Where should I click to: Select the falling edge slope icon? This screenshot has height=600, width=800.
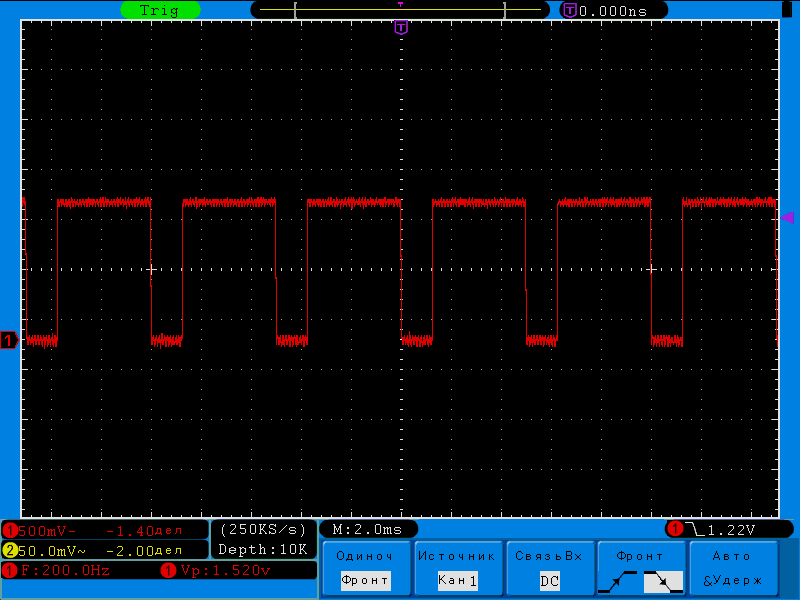click(x=662, y=580)
